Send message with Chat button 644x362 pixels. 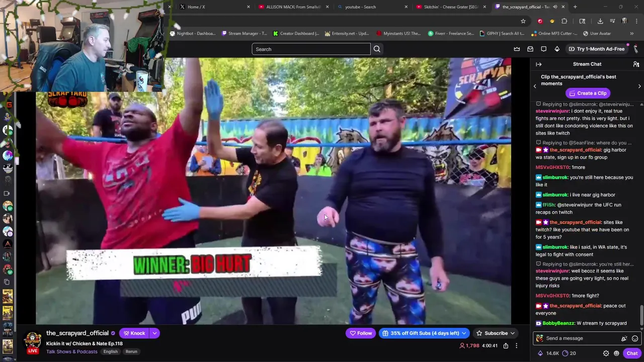632,353
